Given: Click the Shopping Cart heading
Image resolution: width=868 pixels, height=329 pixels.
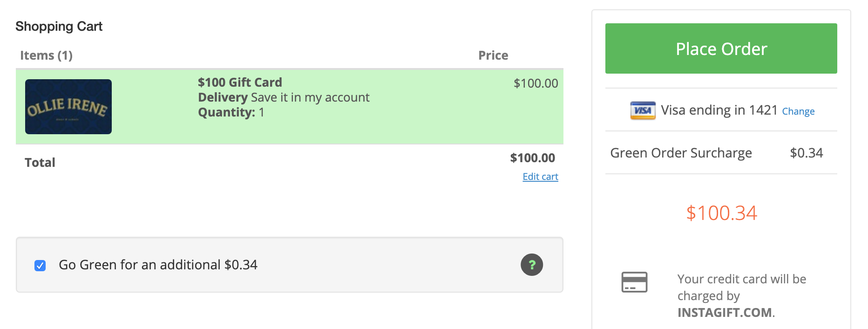Looking at the screenshot, I should coord(59,27).
